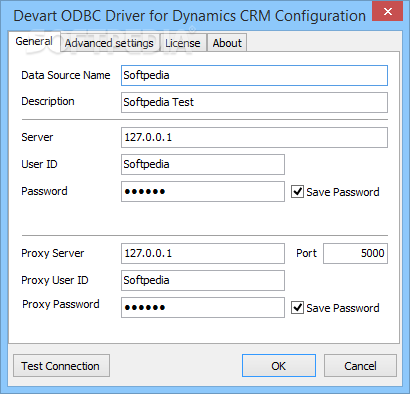
Task: Close the configuration dialog with X
Action: [x=387, y=11]
